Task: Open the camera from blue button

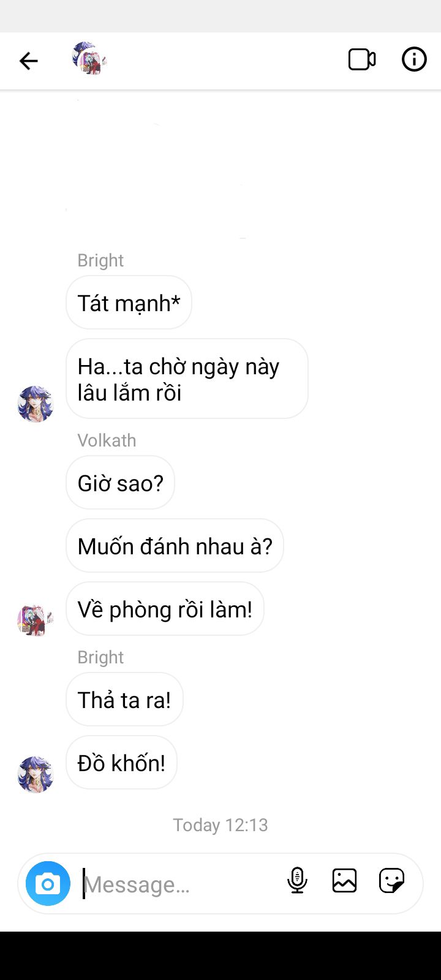Action: [48, 883]
